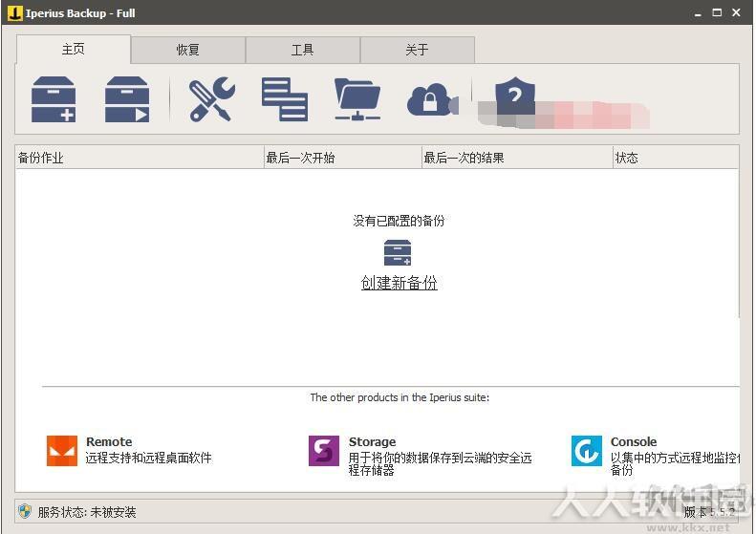The image size is (756, 534).
Task: Click the 没有已配置的备份 message text
Action: click(x=399, y=221)
